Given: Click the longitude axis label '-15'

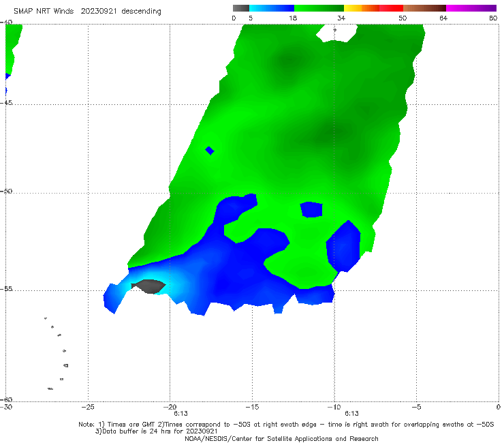Looking at the screenshot, I should pos(252,407).
